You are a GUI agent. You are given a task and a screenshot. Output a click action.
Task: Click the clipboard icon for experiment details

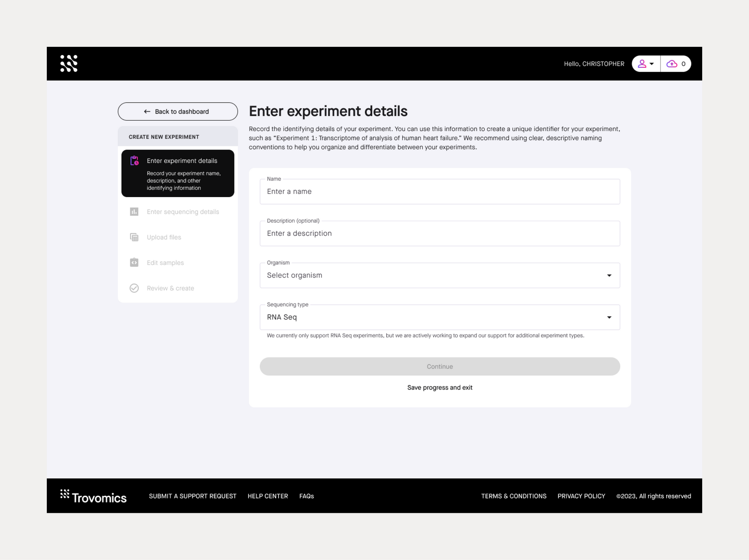[x=134, y=161]
